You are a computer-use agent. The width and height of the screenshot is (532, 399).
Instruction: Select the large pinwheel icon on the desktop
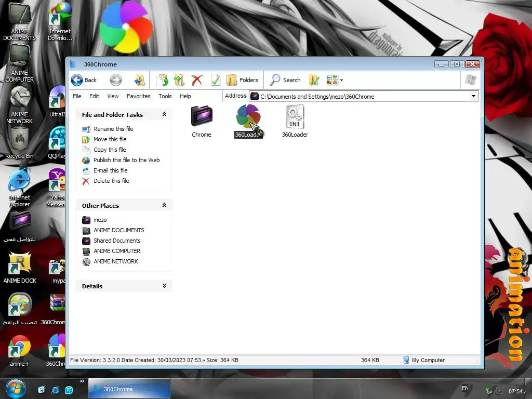pos(126,27)
